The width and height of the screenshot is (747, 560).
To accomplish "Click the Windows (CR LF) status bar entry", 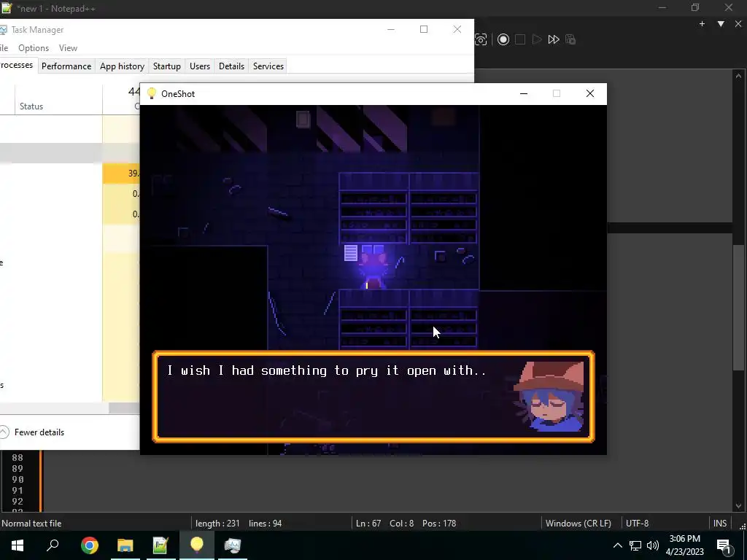I will coord(578,524).
